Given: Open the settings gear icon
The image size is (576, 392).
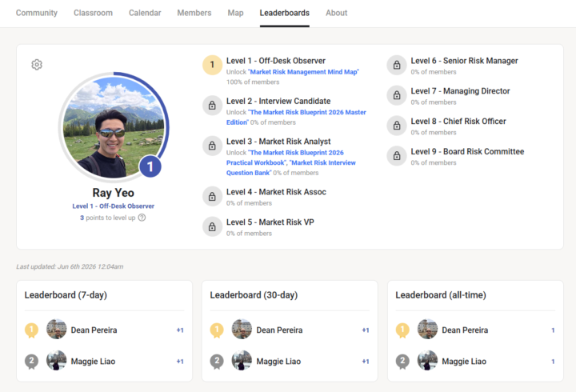Looking at the screenshot, I should click(37, 65).
